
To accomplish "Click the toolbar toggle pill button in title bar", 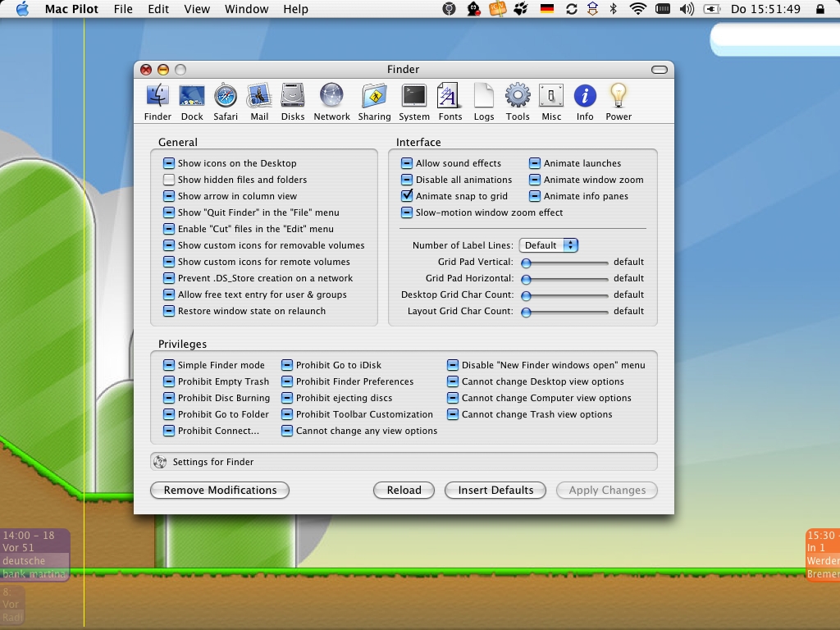I will (x=659, y=70).
